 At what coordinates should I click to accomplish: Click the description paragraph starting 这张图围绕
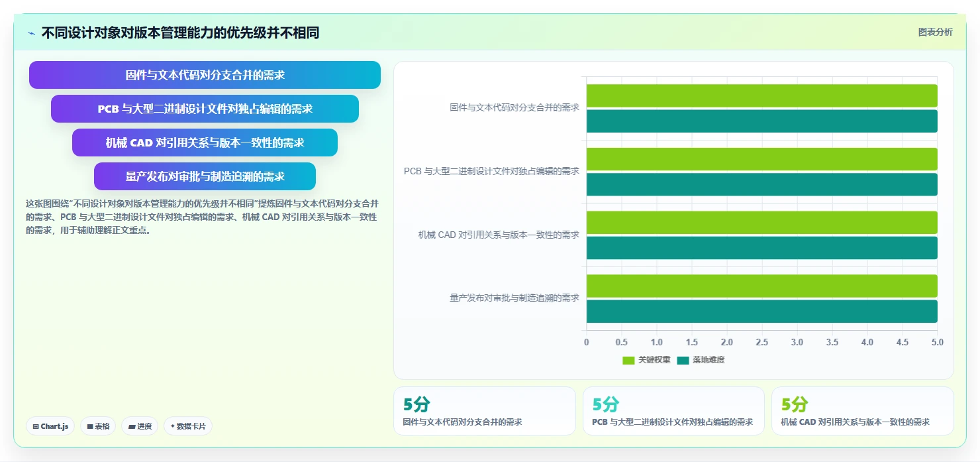(x=203, y=217)
